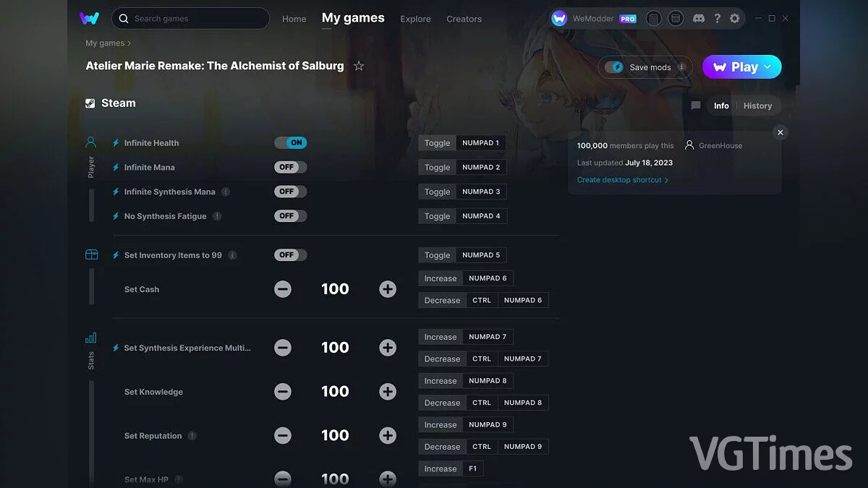Open the settings gear icon
This screenshot has height=488, width=868.
click(x=735, y=19)
